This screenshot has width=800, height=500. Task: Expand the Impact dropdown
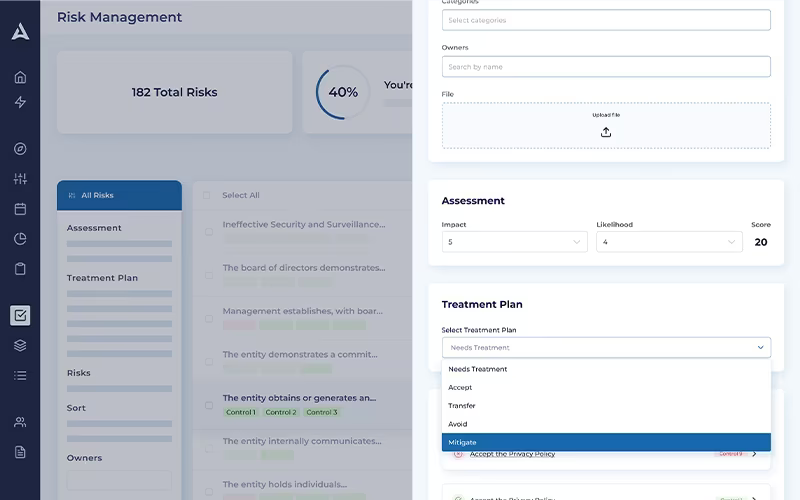(514, 242)
